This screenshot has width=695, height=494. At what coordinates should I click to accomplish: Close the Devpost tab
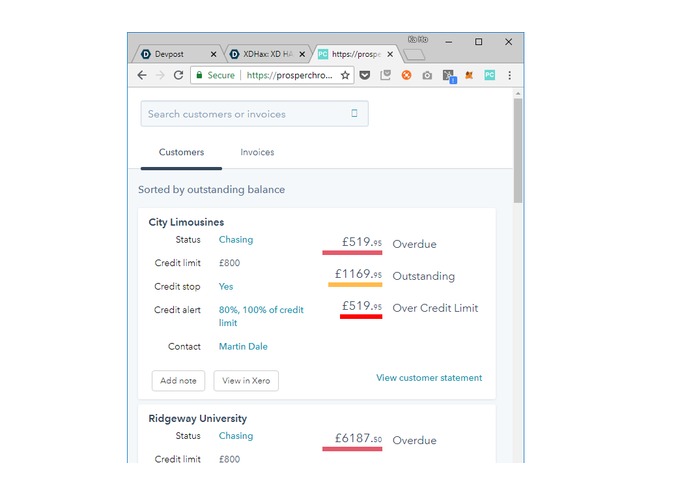213,54
